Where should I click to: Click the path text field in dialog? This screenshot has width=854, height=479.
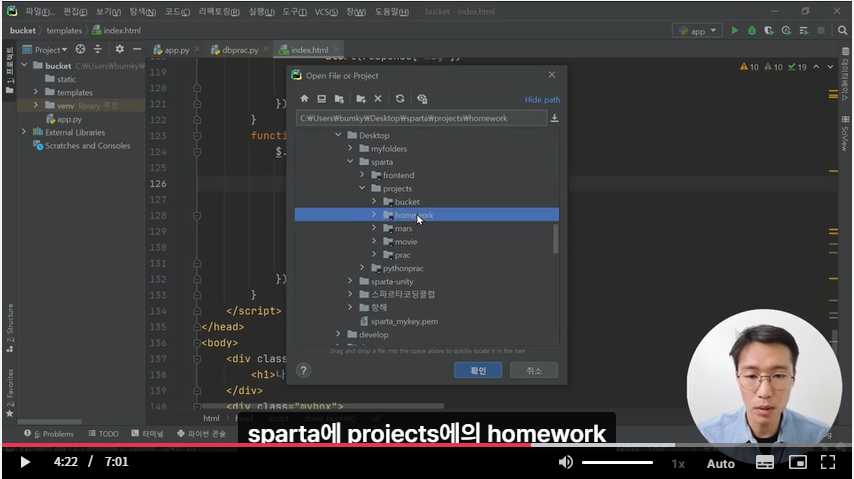coord(422,118)
